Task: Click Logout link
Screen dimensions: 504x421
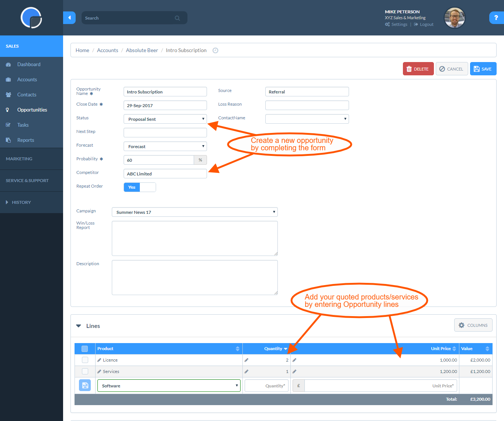Action: [x=424, y=24]
